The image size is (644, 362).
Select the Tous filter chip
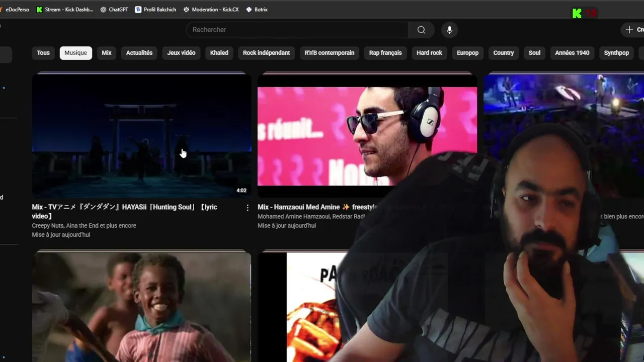[x=43, y=53]
